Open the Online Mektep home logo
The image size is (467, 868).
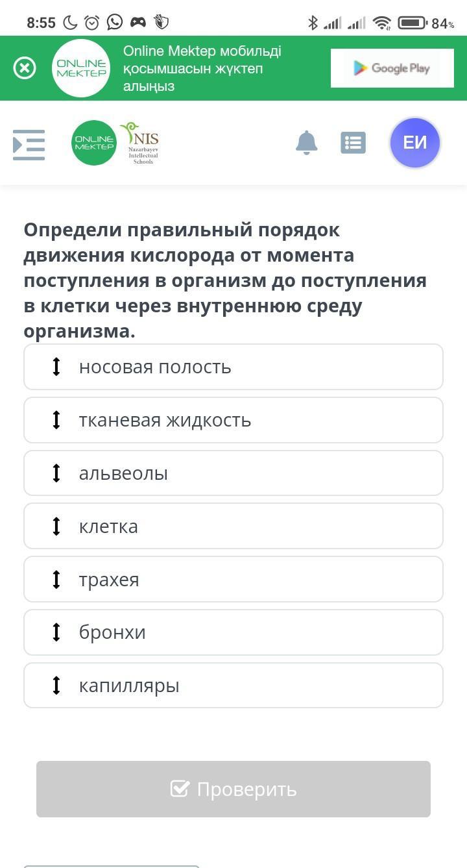click(94, 143)
